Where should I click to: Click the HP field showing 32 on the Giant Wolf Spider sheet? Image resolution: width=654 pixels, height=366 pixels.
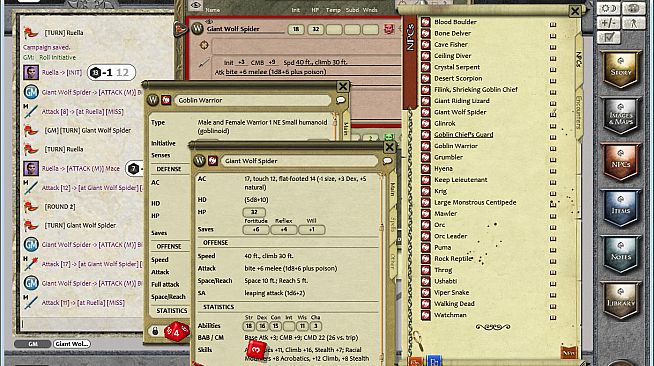(254, 212)
